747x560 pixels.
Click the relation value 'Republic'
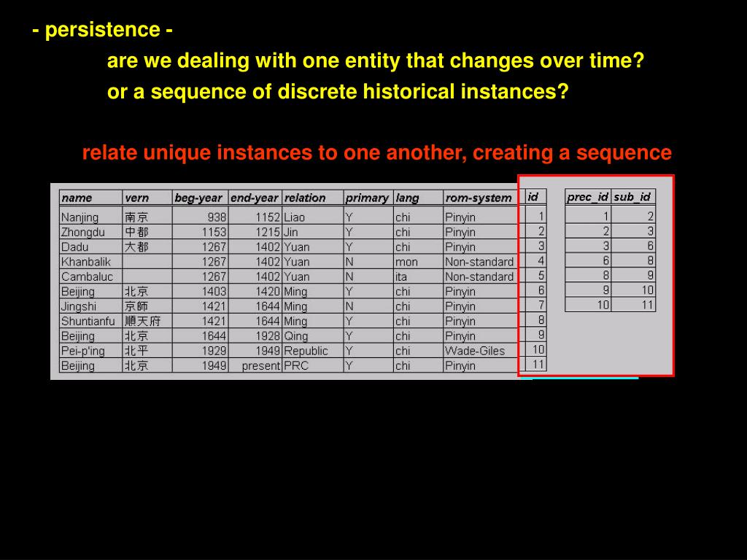[x=306, y=351]
